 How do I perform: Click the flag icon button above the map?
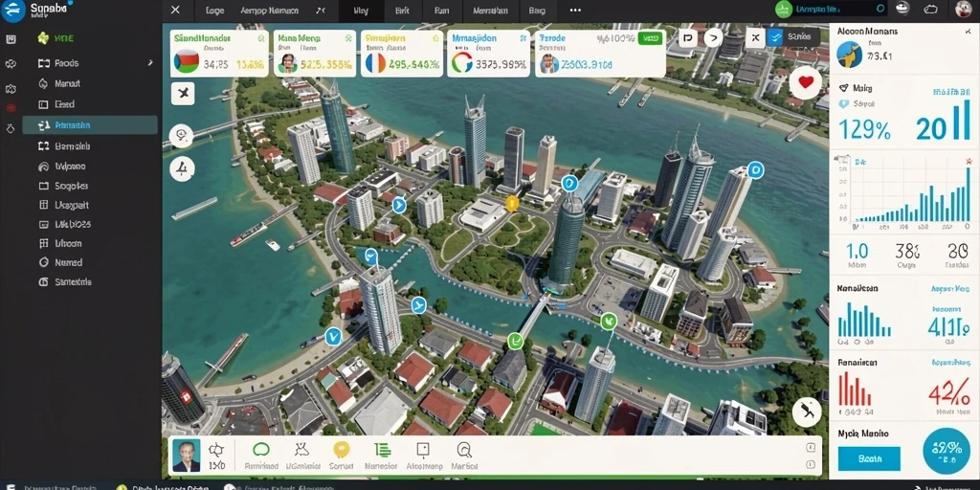point(688,38)
